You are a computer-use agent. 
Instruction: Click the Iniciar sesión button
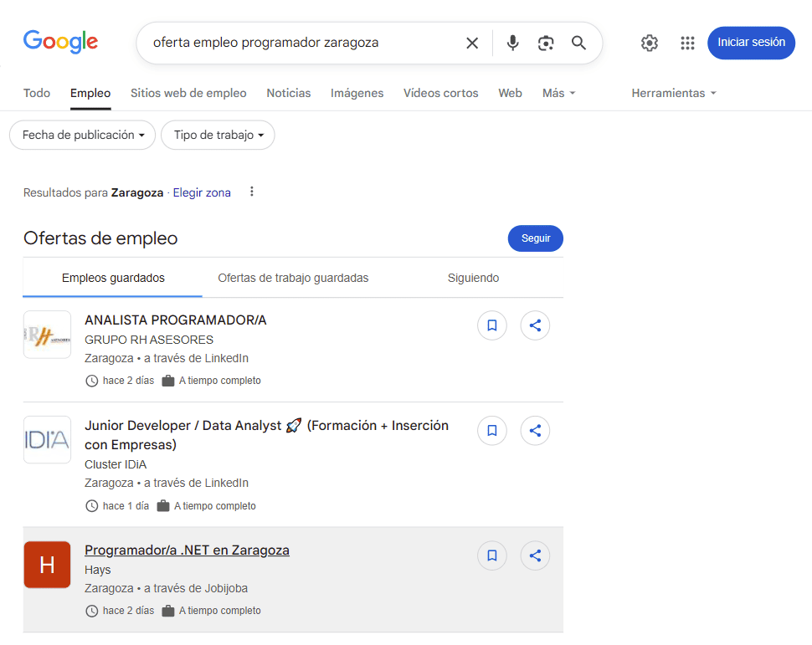[751, 43]
